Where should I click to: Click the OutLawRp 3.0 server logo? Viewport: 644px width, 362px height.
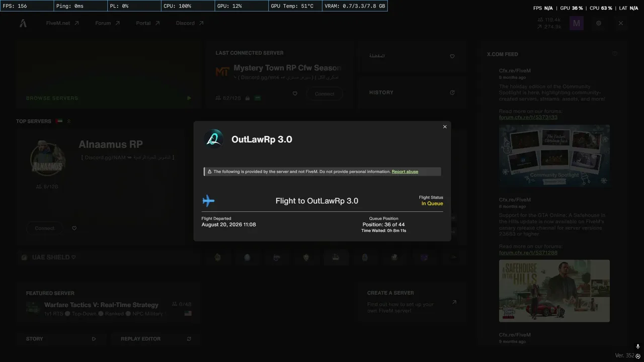pos(214,139)
